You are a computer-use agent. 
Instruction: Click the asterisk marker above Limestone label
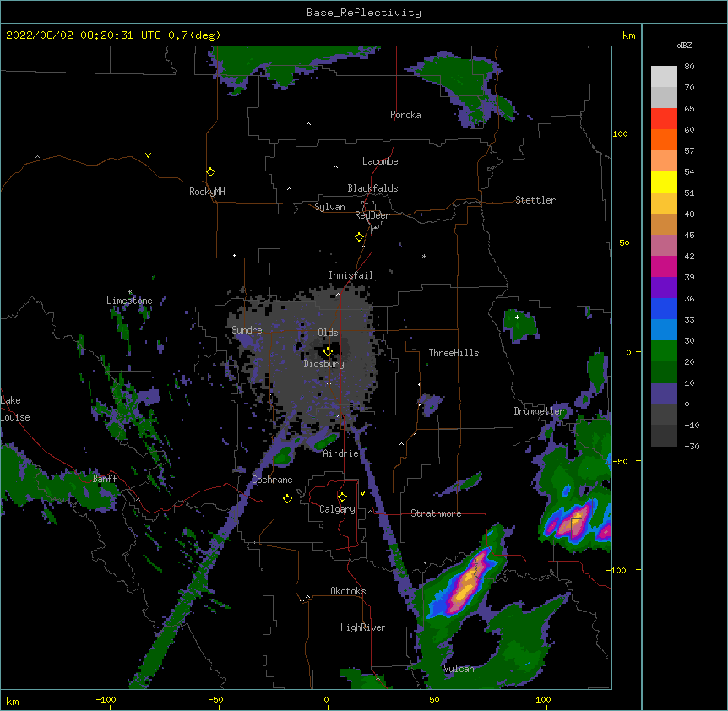click(x=129, y=292)
